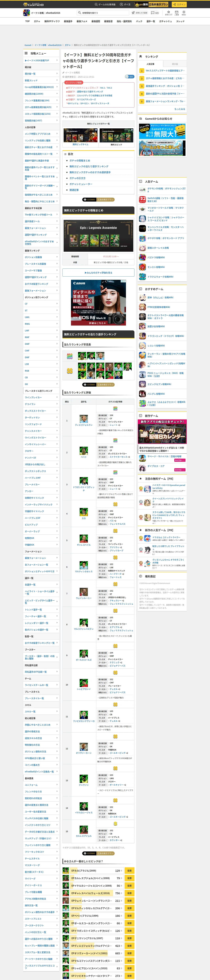The width and height of the screenshot is (210, 980).
Task: Vote for EPギャレスベイル(ウェールズ/2016)
Action: tap(129, 893)
